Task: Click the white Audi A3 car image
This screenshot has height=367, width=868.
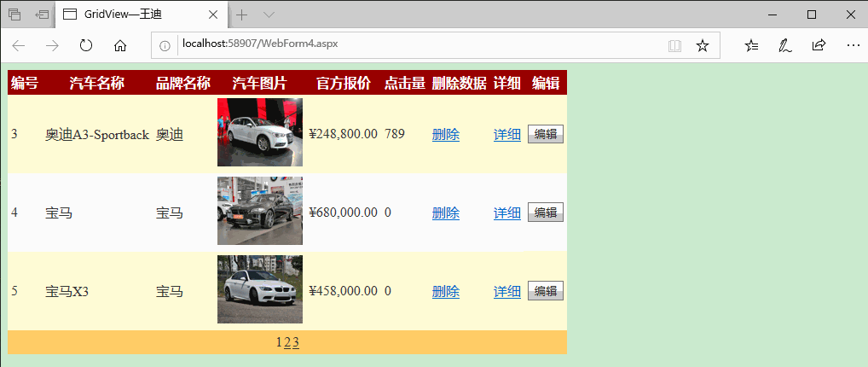Action: [x=259, y=132]
